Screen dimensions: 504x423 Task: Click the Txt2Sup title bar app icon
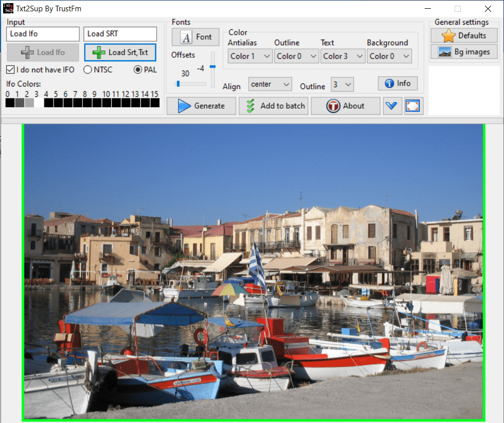(8, 8)
